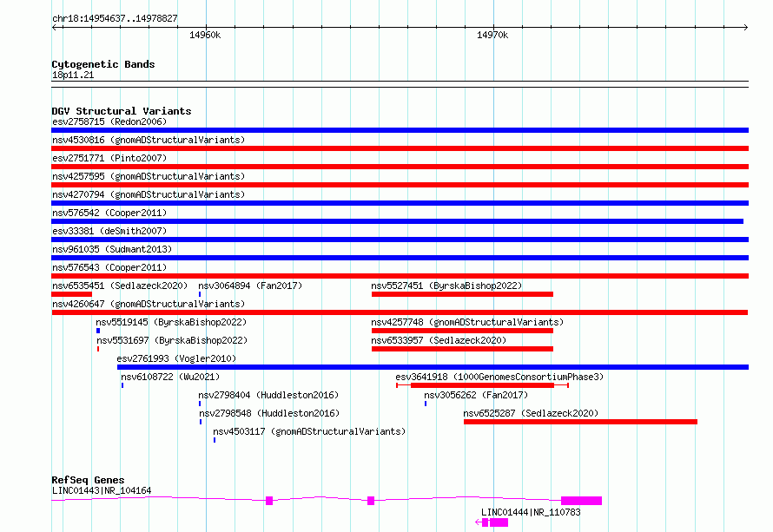
Task: Click the 18p11.21 cytogenetic band label
Action: pos(73,75)
